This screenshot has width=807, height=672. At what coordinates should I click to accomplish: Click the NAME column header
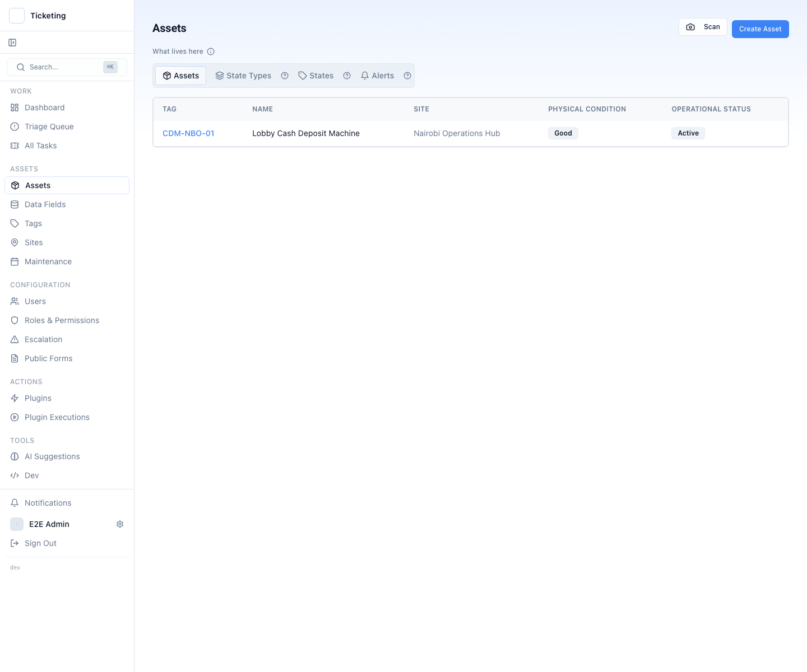[262, 109]
